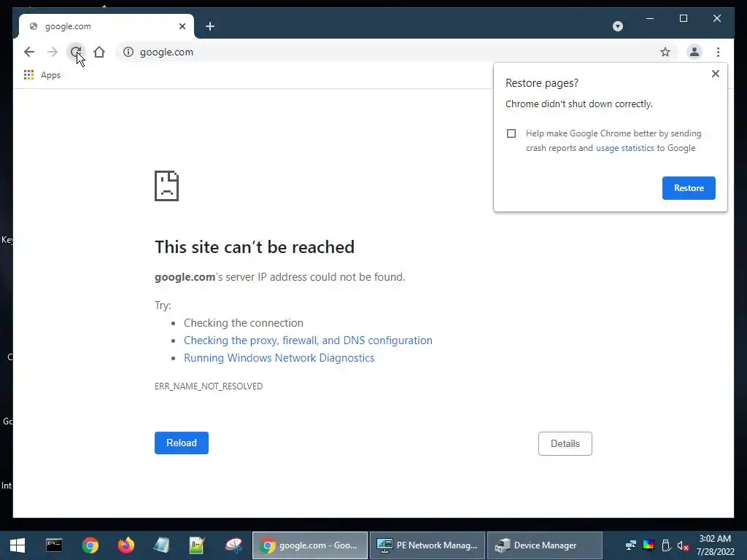Open Chrome three-dot menu
Image resolution: width=747 pixels, height=560 pixels.
[718, 52]
